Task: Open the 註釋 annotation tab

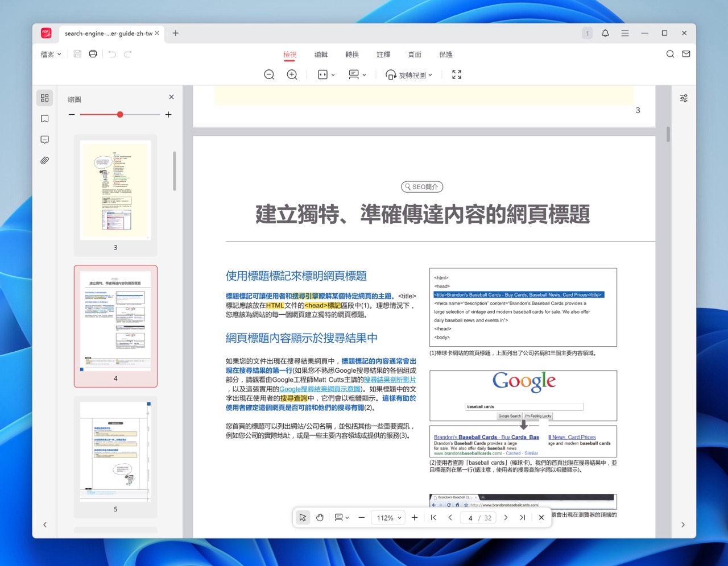Action: (x=383, y=55)
